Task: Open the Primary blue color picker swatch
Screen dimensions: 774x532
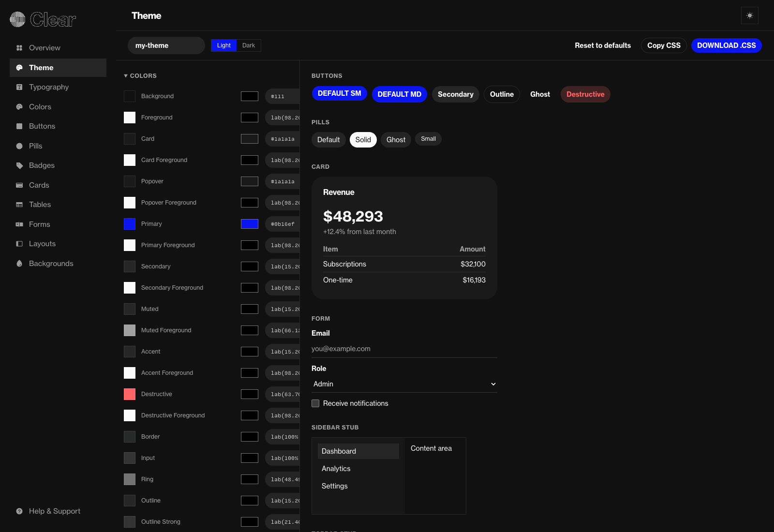Action: (250, 224)
